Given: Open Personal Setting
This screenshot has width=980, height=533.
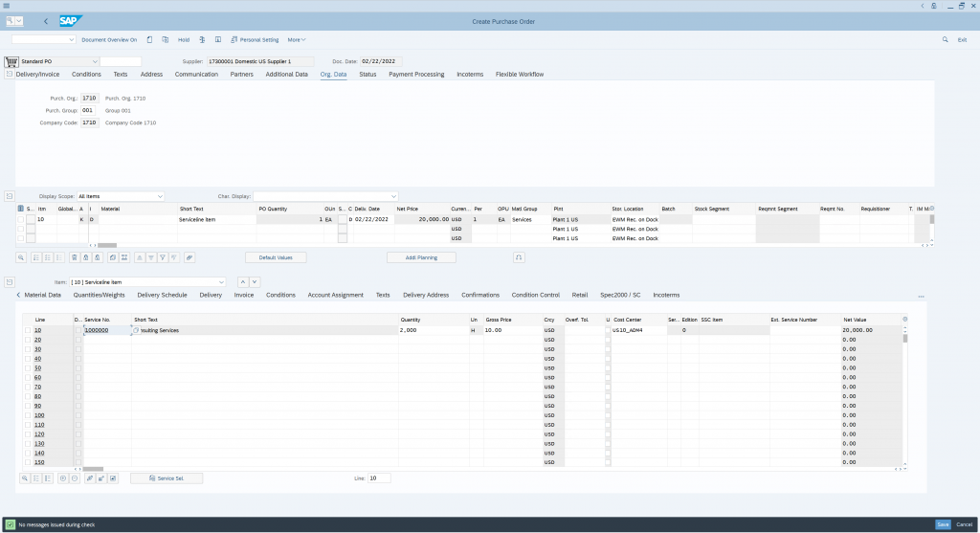Looking at the screenshot, I should [255, 39].
